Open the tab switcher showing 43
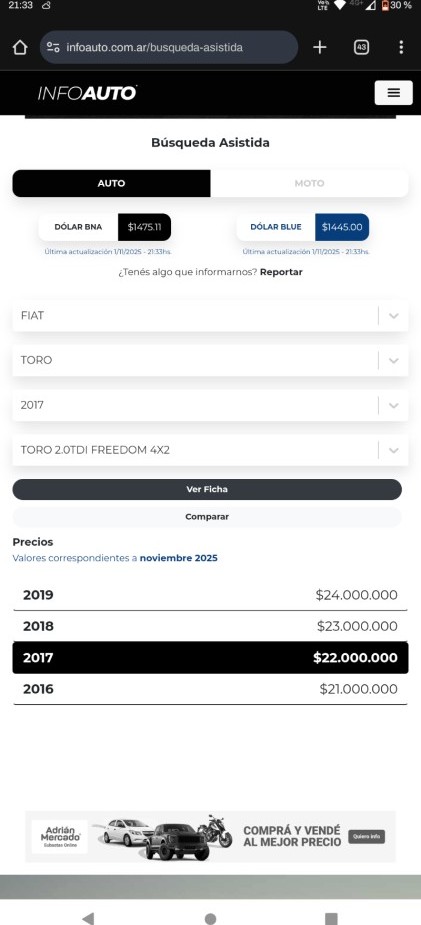Viewport: 421px width, 925px height. pos(361,47)
